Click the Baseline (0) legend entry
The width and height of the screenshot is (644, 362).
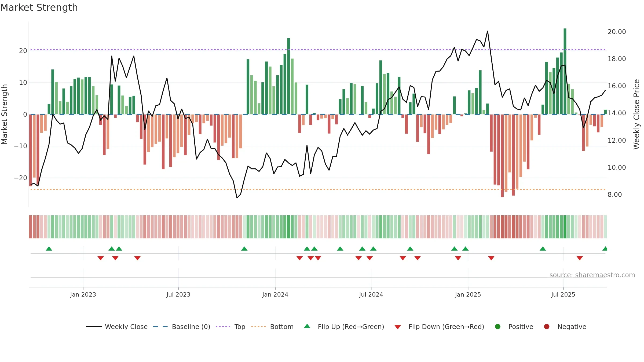pyautogui.click(x=182, y=327)
